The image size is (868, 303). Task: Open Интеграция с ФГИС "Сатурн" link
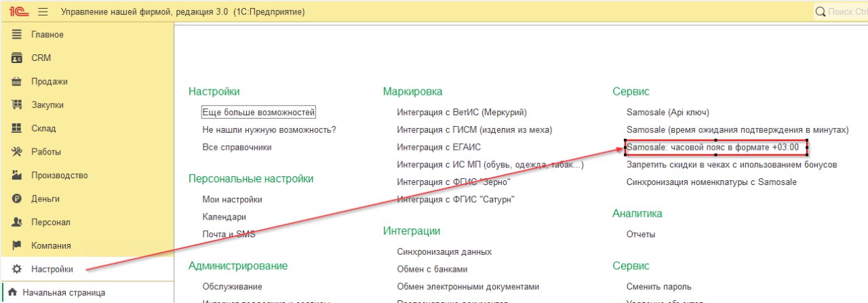(456, 199)
